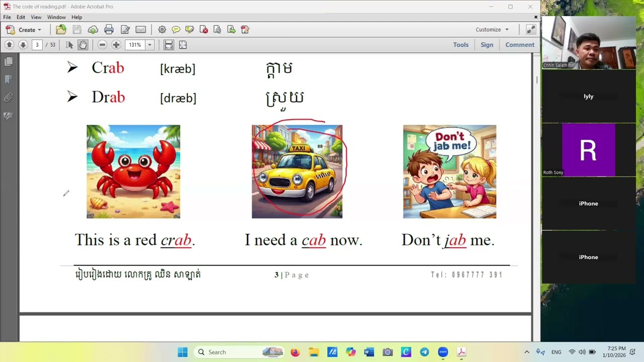
Task: Print the document with printer icon
Action: (109, 30)
